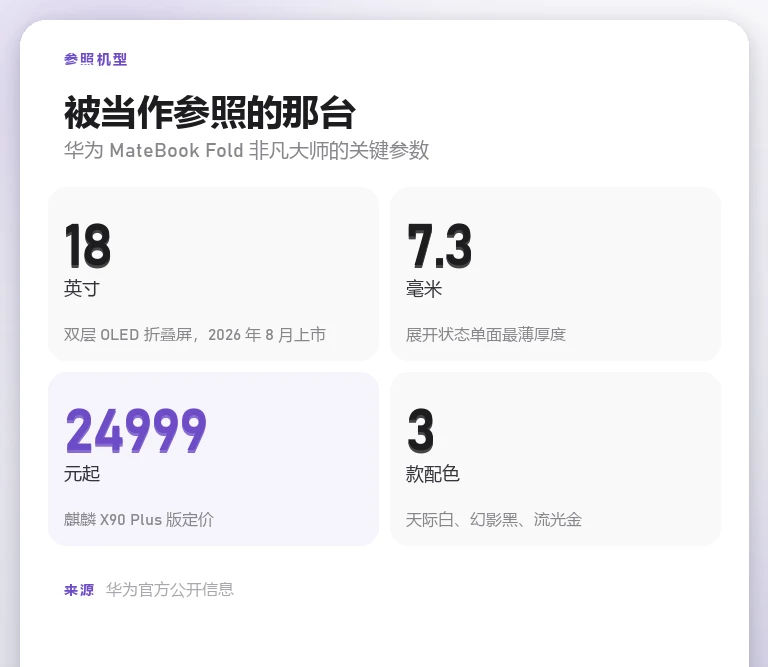The width and height of the screenshot is (768, 667).
Task: Click source text 华为官方公开信息
Action: pos(170,590)
